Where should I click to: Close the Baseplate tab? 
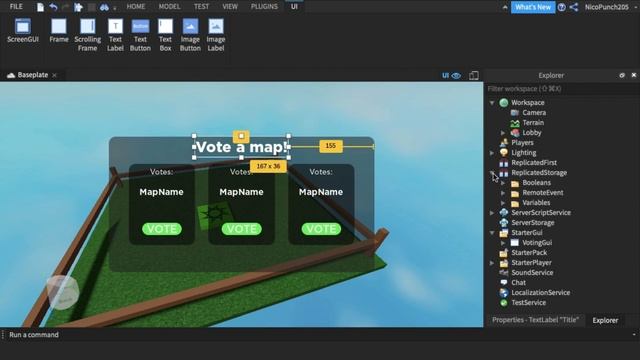tap(54, 76)
